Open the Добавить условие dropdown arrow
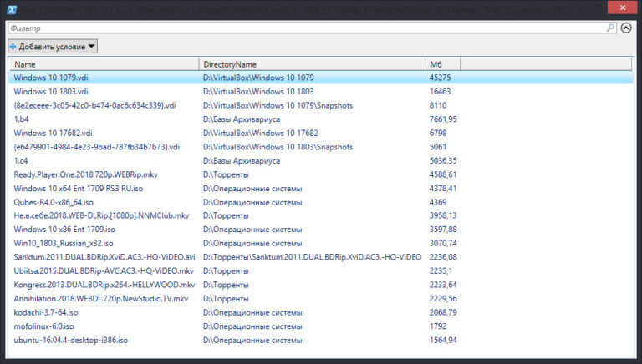The width and height of the screenshot is (642, 364). coord(91,47)
